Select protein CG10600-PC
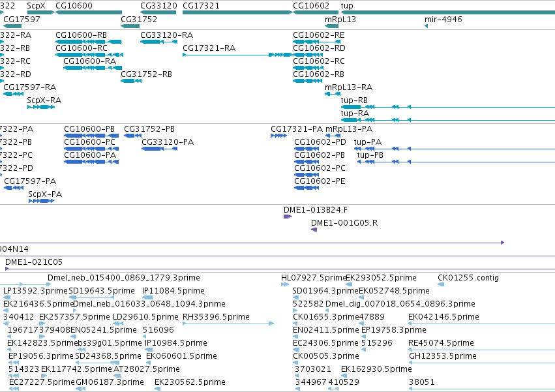The height and width of the screenshot is (392, 555). (89, 142)
